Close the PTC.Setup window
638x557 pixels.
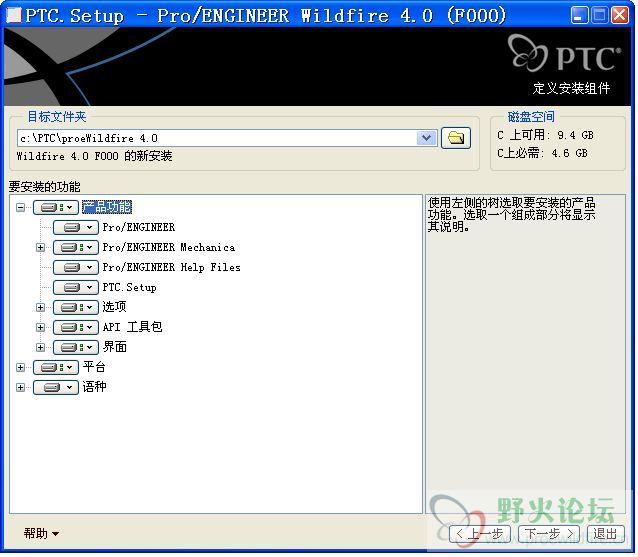(x=620, y=15)
